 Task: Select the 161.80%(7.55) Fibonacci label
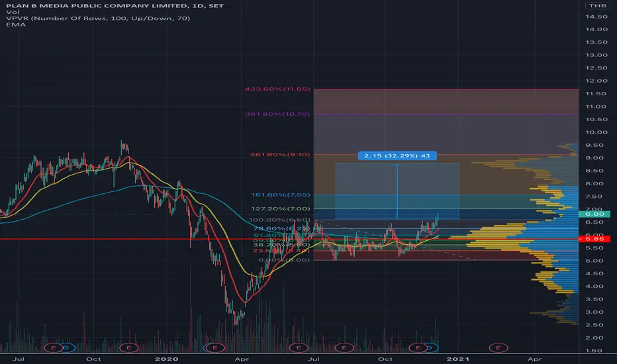tap(281, 195)
